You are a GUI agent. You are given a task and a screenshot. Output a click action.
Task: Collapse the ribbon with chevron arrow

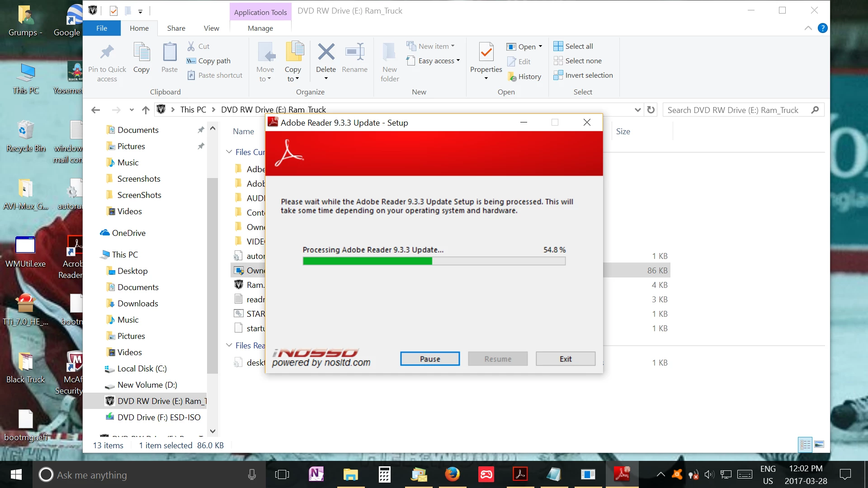(808, 28)
